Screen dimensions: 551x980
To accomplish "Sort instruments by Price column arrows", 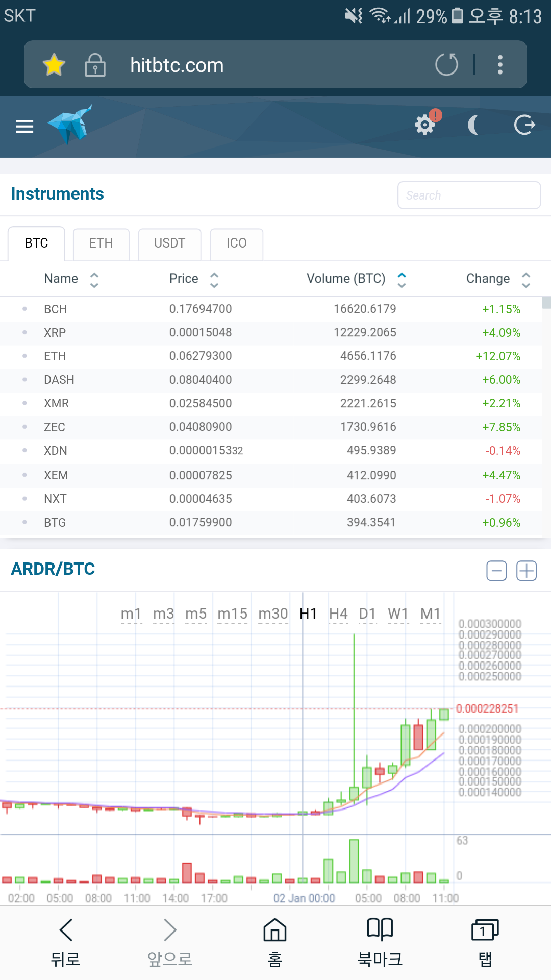I will point(214,279).
